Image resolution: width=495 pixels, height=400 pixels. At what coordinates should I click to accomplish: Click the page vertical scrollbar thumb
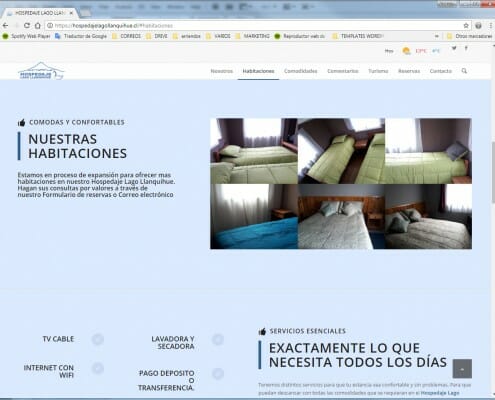coord(493,172)
